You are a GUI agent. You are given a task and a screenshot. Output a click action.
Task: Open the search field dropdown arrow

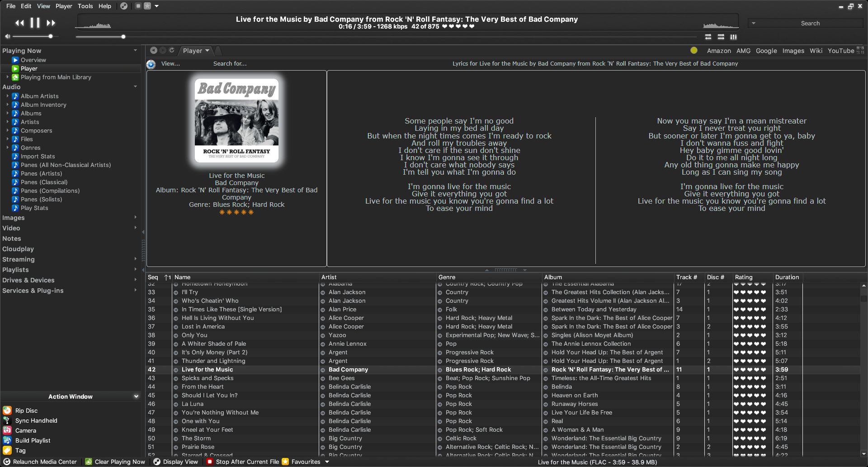point(753,23)
